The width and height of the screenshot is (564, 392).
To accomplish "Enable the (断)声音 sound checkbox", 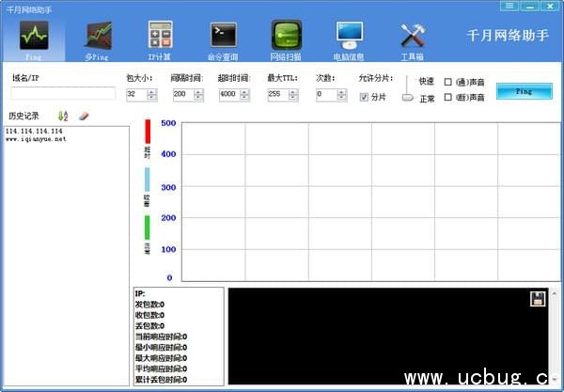I will 448,97.
